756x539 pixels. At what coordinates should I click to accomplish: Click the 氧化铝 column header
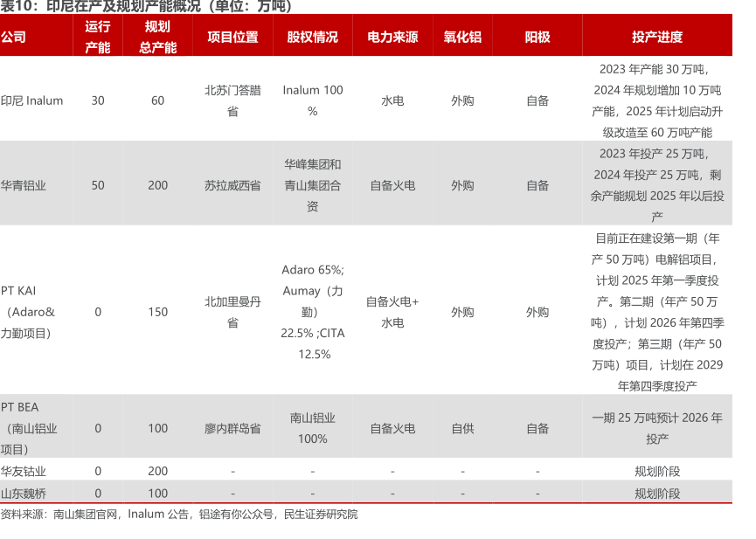[462, 37]
